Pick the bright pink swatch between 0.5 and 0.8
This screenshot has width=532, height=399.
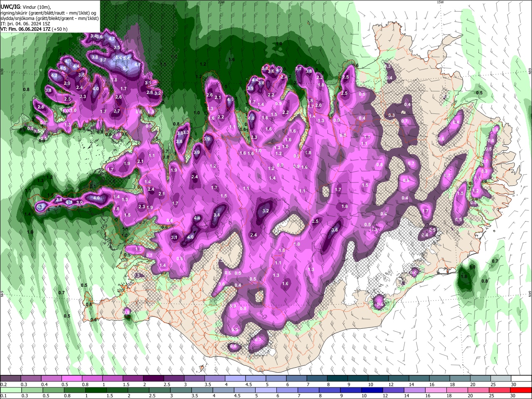71,379
